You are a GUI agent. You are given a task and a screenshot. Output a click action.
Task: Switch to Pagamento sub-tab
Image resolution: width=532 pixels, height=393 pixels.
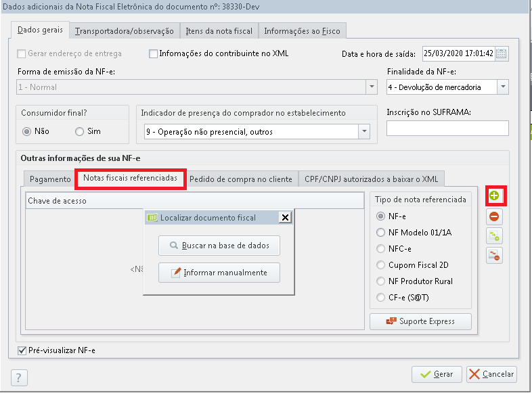coord(50,179)
